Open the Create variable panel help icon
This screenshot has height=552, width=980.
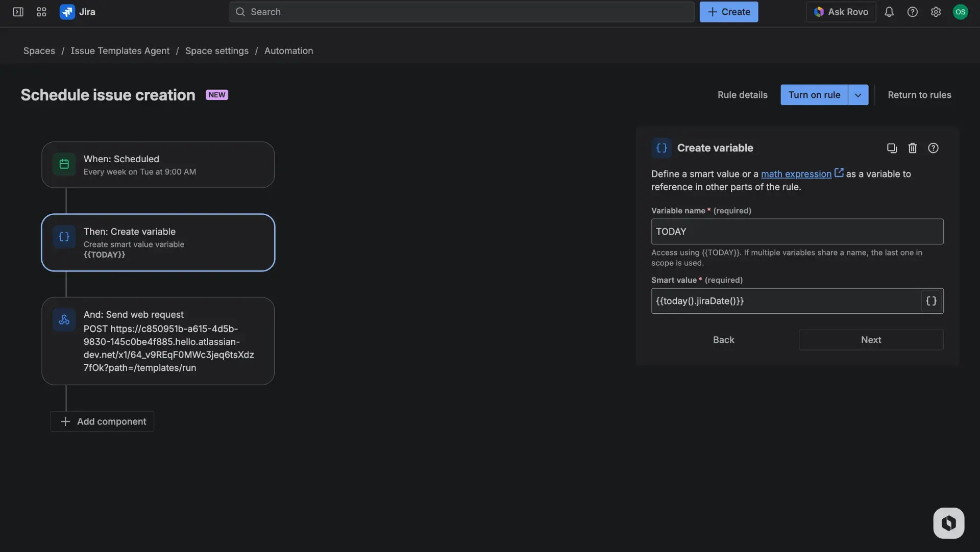933,148
